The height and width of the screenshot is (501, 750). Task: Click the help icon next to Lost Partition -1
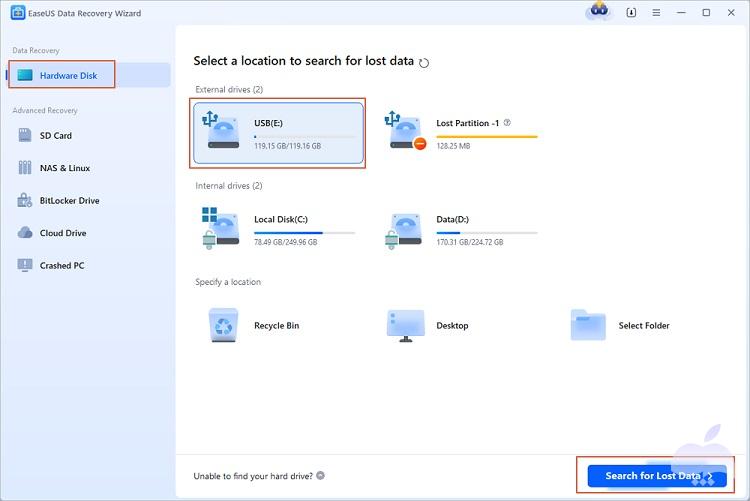tap(508, 123)
